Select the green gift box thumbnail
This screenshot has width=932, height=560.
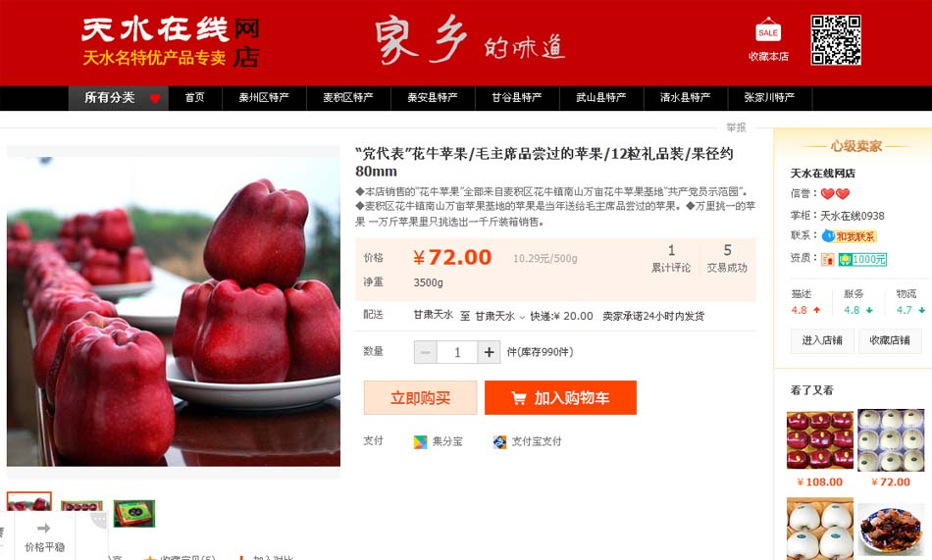[134, 513]
